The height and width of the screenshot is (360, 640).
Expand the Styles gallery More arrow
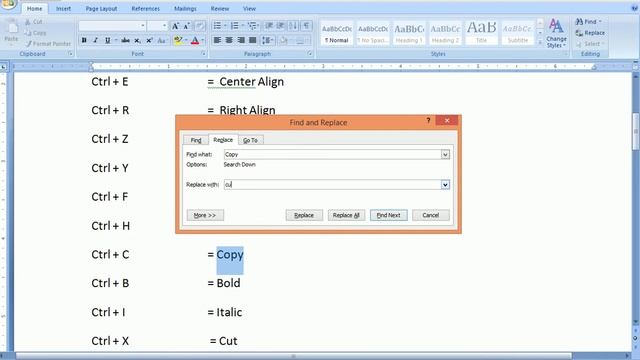click(x=540, y=42)
